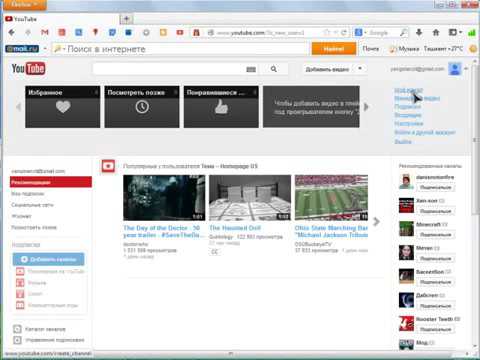Open the mail.ru toolbar dropdown arrow

pos(45,49)
